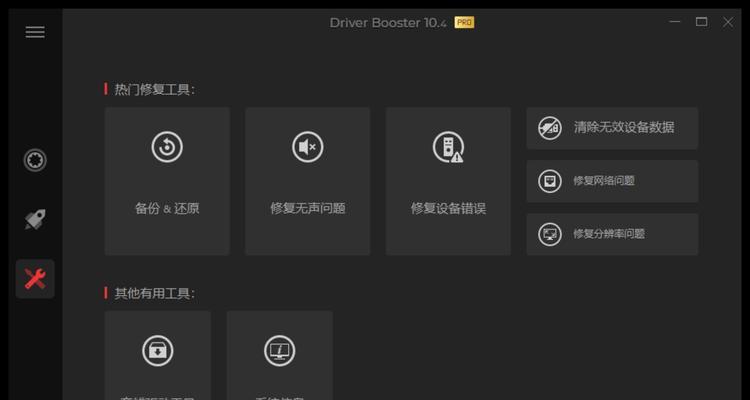Viewport: 750px width, 400px height.
Task: Click 清除无效设备数据 label
Action: click(624, 127)
